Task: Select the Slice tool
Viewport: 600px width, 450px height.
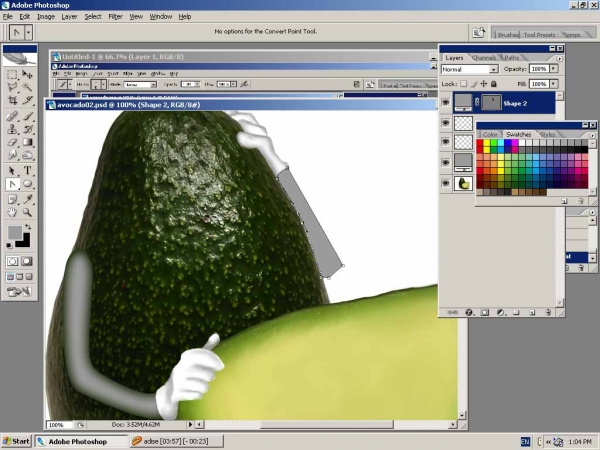Action: click(27, 100)
